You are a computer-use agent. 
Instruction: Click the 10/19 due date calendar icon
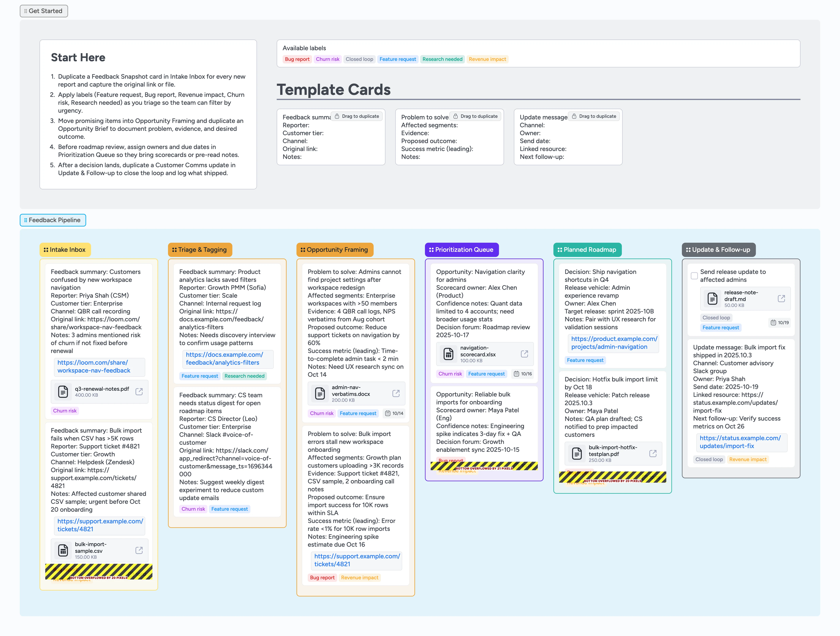coord(773,322)
